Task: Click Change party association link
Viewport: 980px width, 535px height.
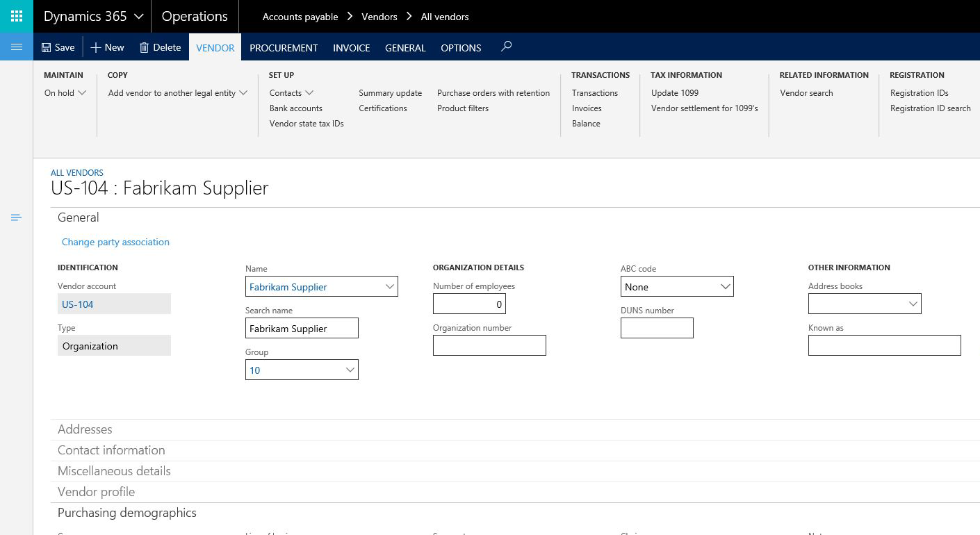Action: tap(115, 242)
